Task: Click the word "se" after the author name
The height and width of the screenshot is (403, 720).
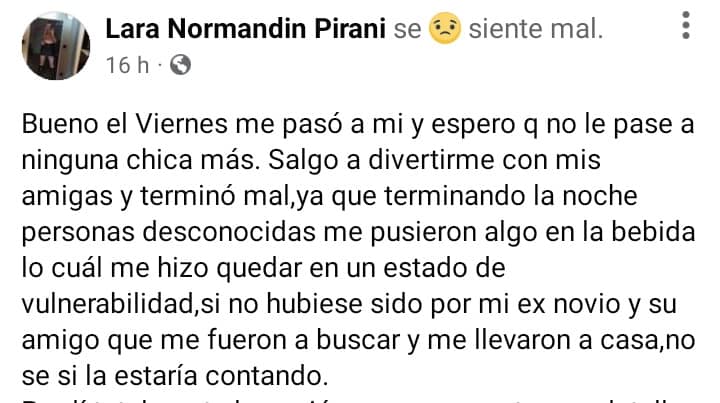Action: (407, 30)
